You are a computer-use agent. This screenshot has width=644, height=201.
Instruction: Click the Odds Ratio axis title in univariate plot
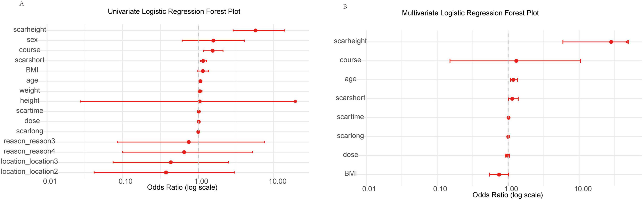click(x=182, y=187)
